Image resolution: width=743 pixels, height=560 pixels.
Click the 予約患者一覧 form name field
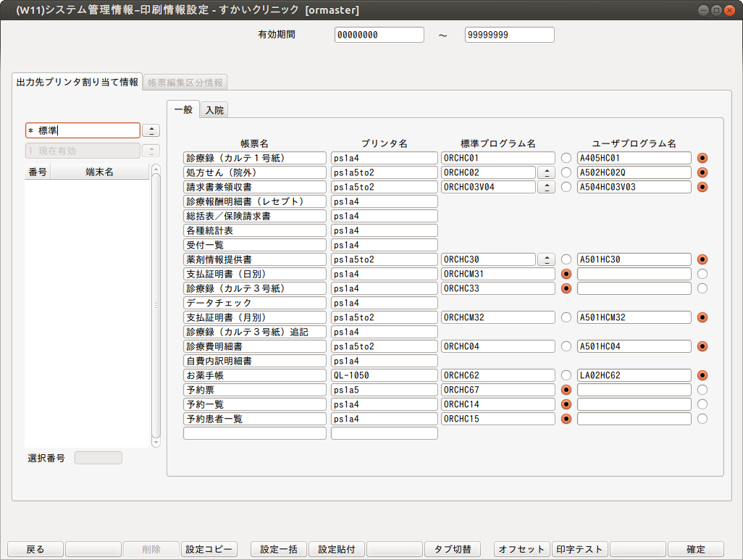tap(255, 419)
